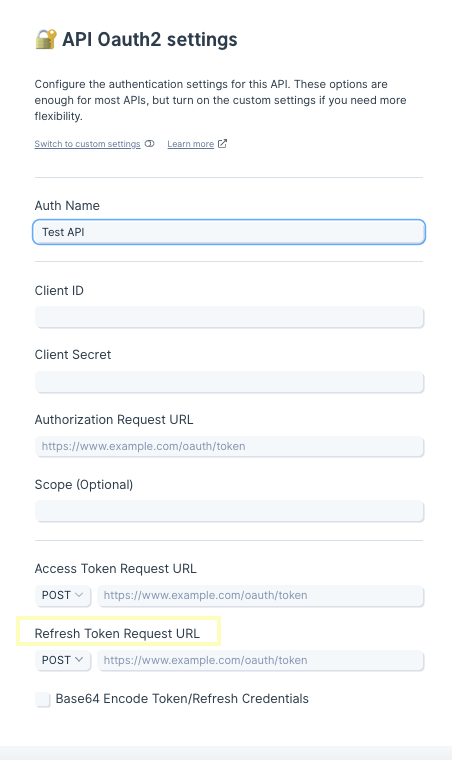Toggle the switch icon next to custom settings
The width and height of the screenshot is (452, 760).
149,144
